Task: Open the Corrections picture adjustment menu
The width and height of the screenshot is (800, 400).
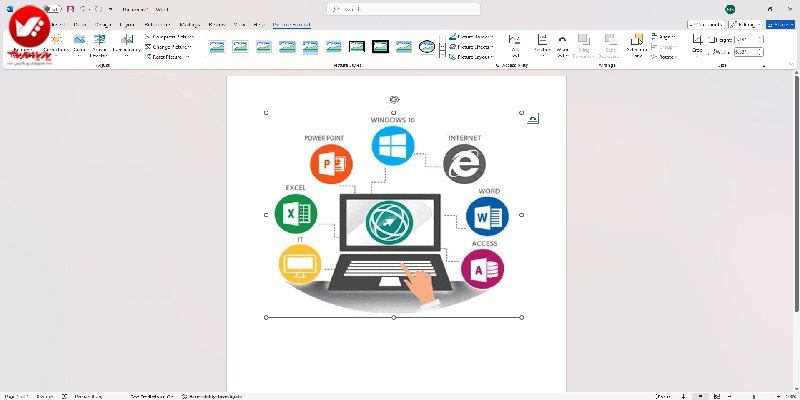Action: coord(56,45)
